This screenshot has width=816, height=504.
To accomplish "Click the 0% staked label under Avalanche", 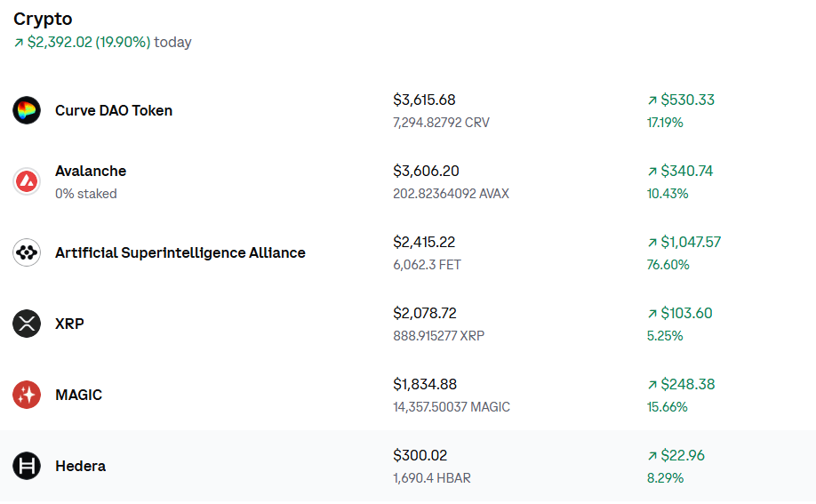I will pyautogui.click(x=85, y=194).
